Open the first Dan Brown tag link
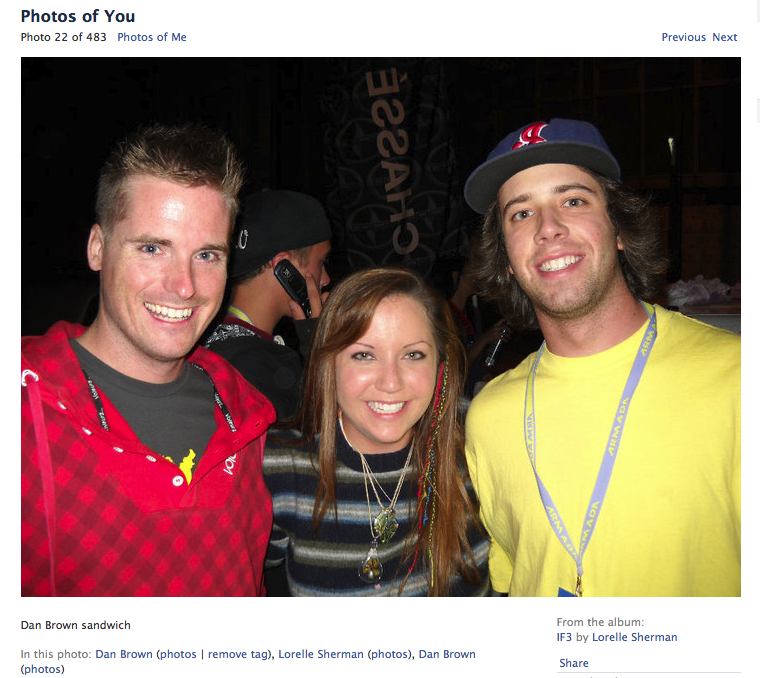 124,654
